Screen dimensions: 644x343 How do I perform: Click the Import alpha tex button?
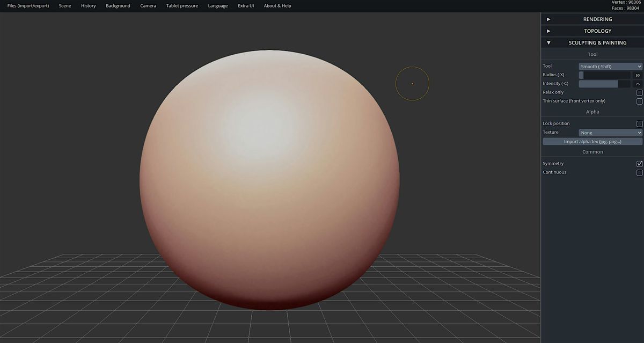592,141
